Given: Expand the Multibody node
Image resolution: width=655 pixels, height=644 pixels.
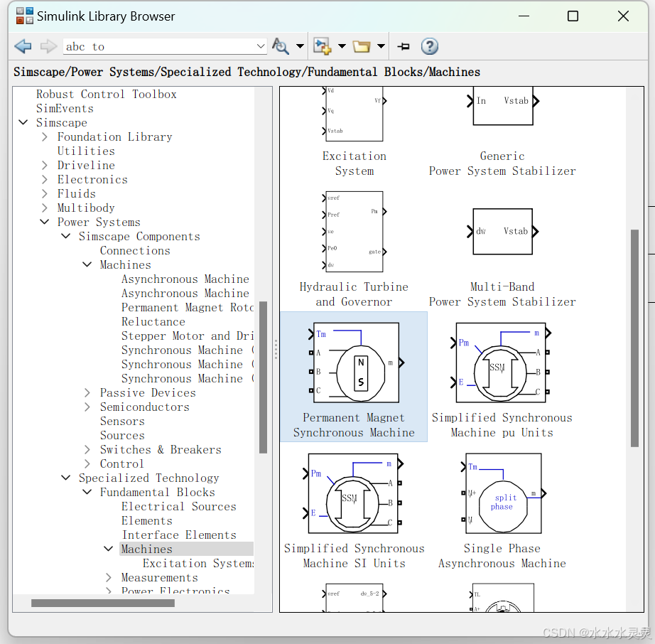Looking at the screenshot, I should [x=45, y=208].
